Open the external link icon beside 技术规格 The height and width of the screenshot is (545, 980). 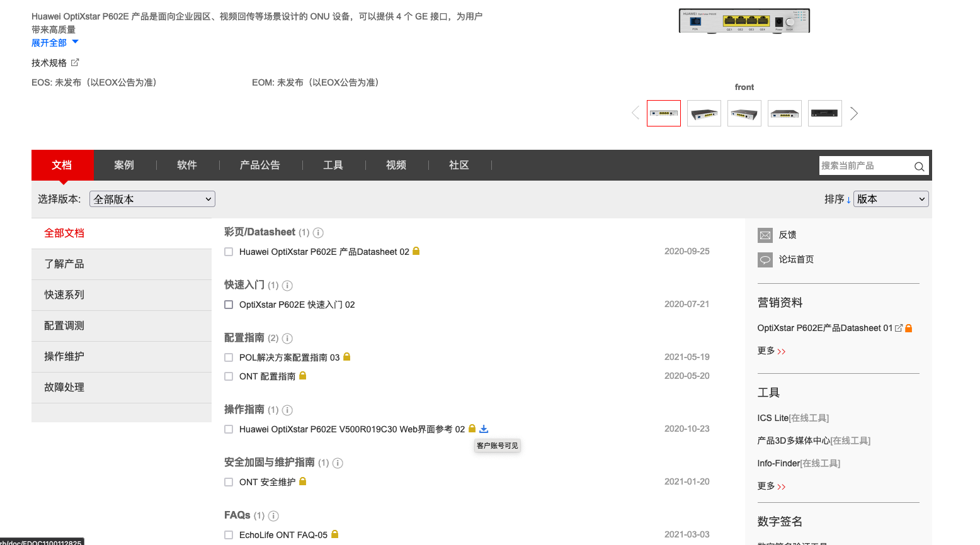tap(75, 62)
